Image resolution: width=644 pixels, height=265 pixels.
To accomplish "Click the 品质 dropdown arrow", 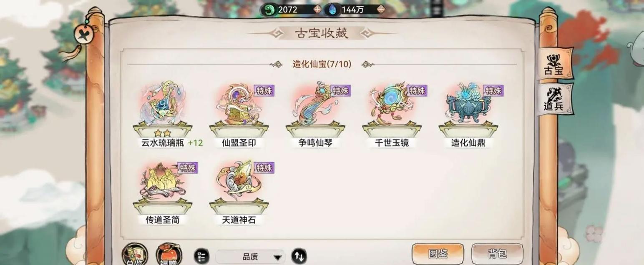I will pyautogui.click(x=277, y=257).
